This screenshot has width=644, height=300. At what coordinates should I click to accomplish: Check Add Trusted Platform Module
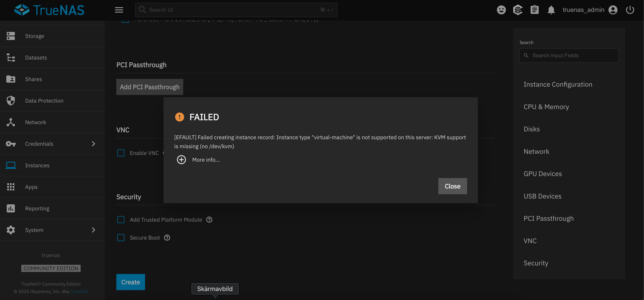(x=121, y=220)
